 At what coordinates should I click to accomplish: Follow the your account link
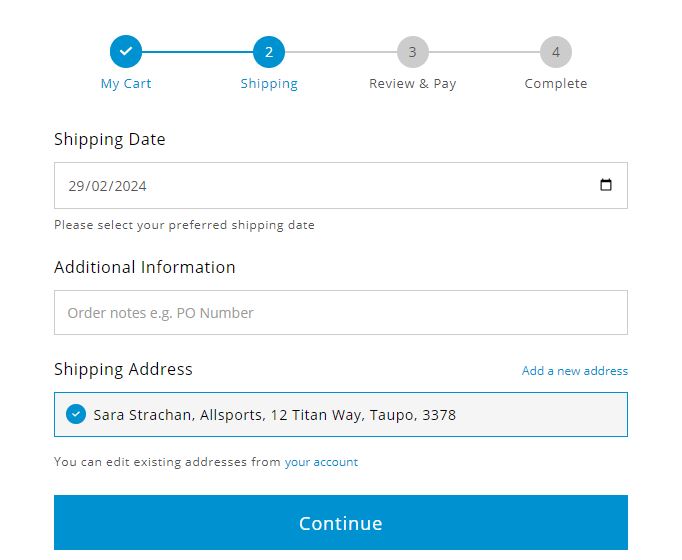click(x=321, y=462)
